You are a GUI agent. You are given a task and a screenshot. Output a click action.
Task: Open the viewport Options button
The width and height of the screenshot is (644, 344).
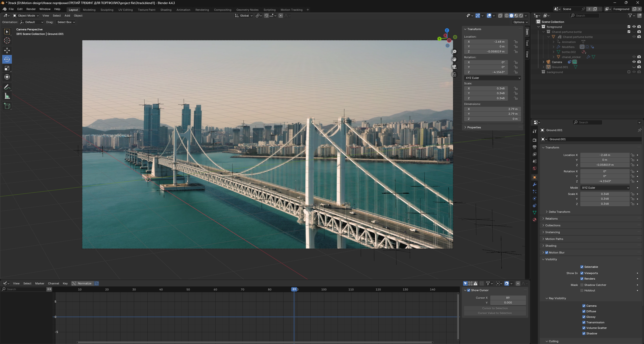(x=520, y=22)
